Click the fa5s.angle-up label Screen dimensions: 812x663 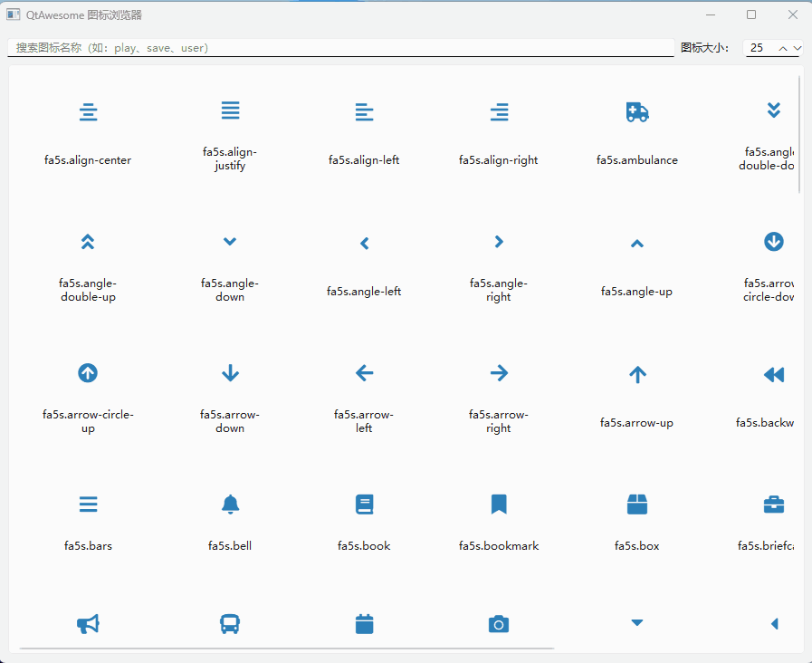637,292
